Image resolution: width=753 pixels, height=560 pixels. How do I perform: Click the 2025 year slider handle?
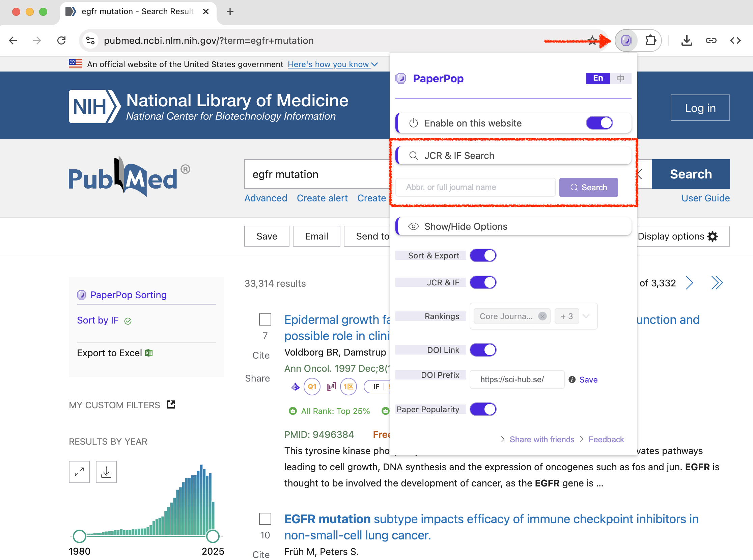tap(213, 536)
